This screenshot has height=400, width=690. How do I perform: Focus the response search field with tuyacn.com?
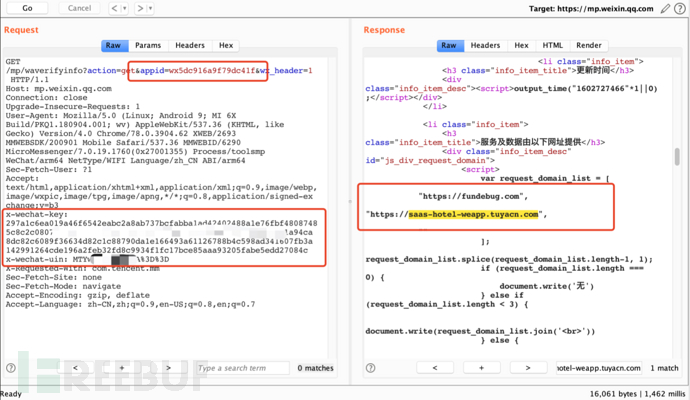(x=598, y=368)
